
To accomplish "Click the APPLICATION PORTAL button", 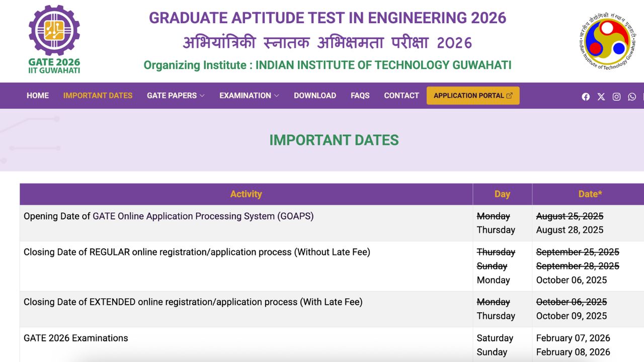I will click(x=468, y=95).
